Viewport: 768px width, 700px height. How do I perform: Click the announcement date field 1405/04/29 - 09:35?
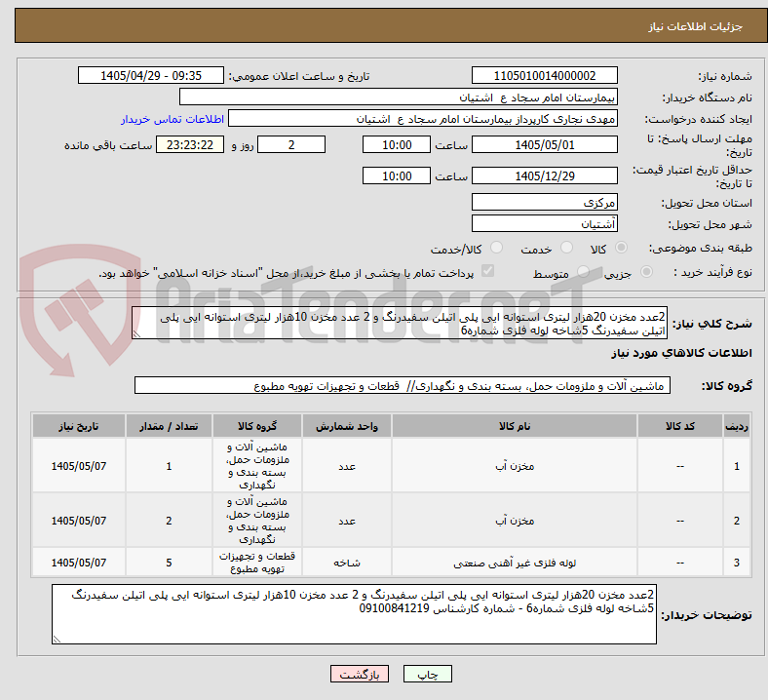(x=151, y=76)
